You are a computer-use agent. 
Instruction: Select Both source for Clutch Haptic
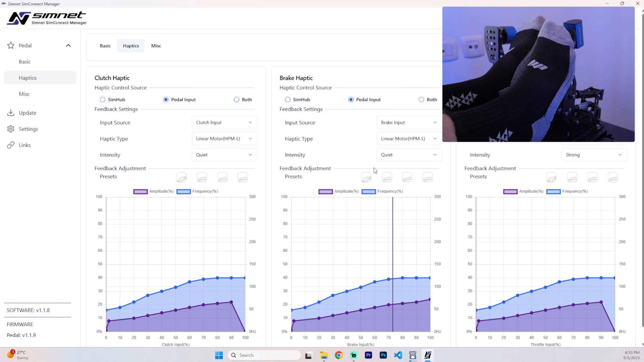click(237, 99)
